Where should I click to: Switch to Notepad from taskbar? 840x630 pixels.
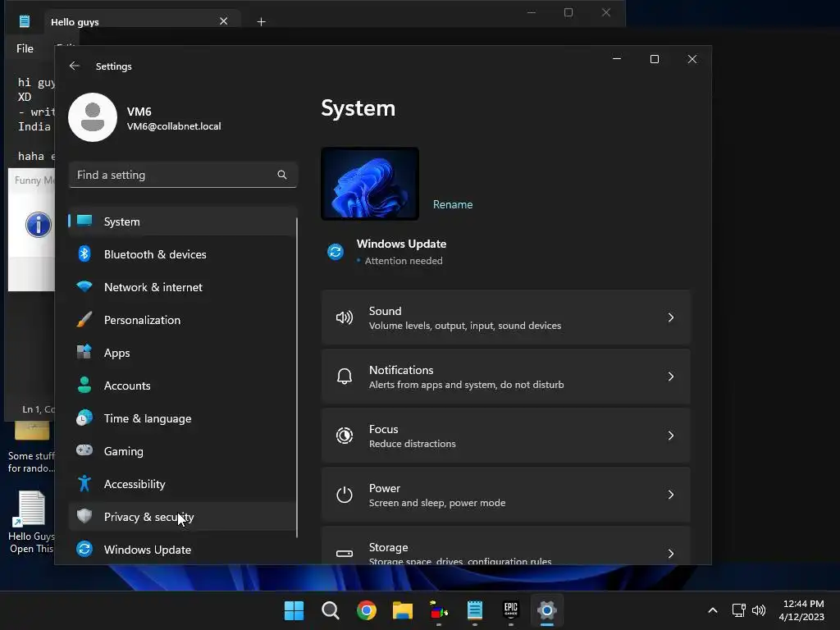click(x=475, y=610)
